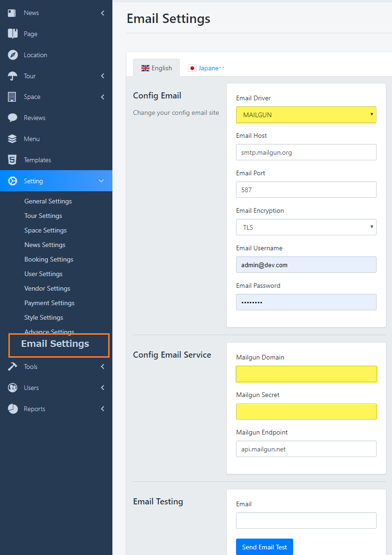Click the Mailgun Domain input field

pyautogui.click(x=306, y=374)
